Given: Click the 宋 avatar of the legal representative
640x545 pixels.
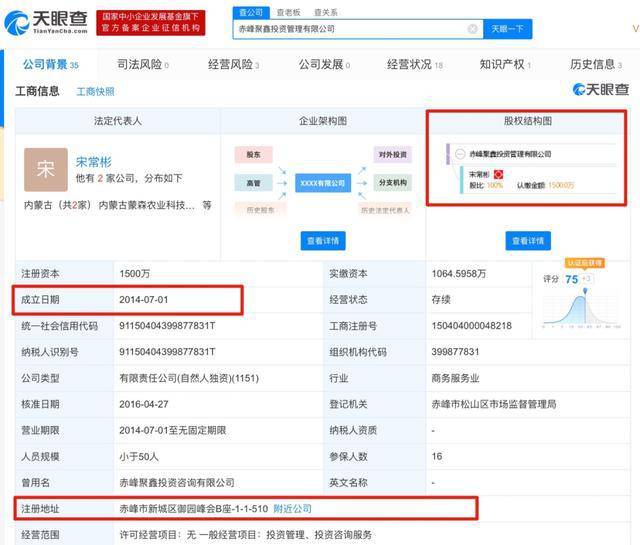Looking at the screenshot, I should point(46,169).
